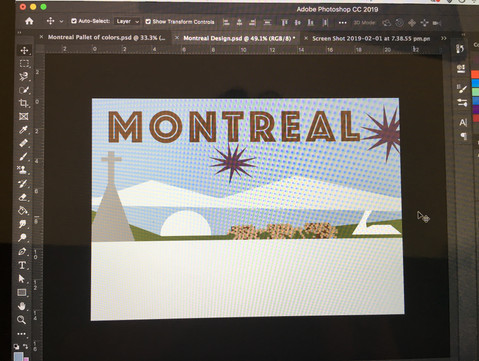This screenshot has height=361, width=479.
Task: Switch to Montreal Design.psd tab
Action: (x=239, y=38)
